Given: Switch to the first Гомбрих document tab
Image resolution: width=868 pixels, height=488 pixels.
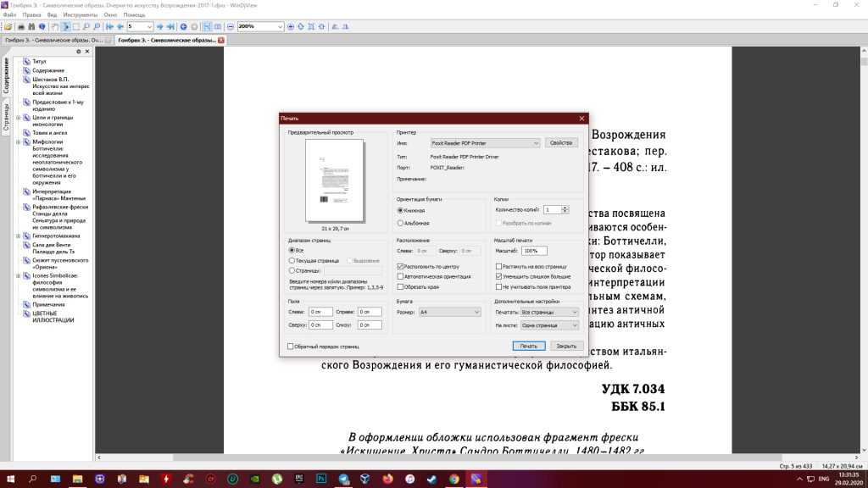Looking at the screenshot, I should (x=54, y=40).
